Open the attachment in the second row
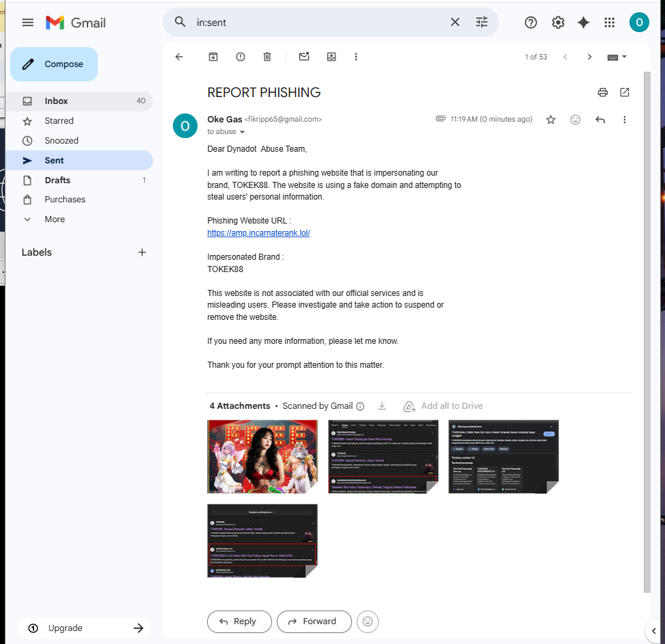Image resolution: width=665 pixels, height=644 pixels. [262, 541]
